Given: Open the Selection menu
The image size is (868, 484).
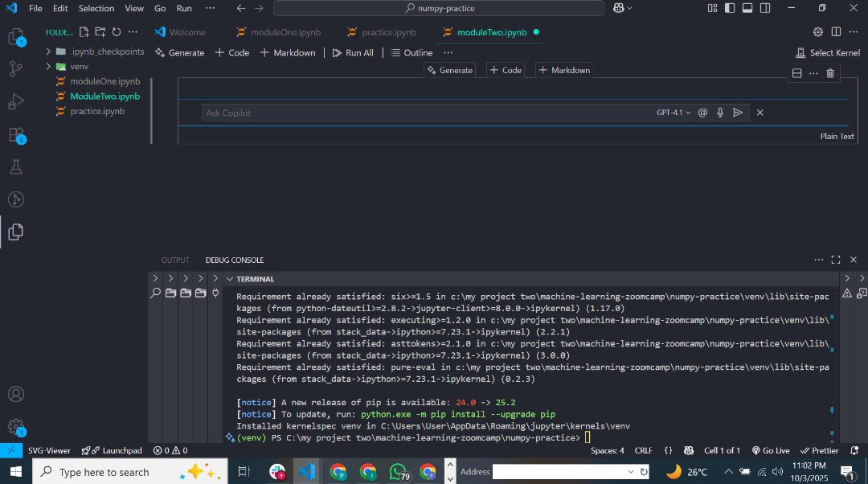Looking at the screenshot, I should [96, 8].
